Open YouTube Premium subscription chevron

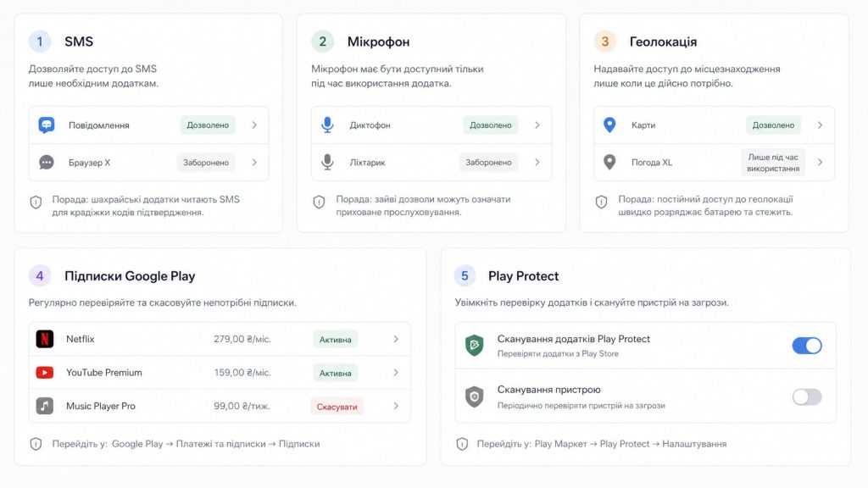click(x=397, y=373)
